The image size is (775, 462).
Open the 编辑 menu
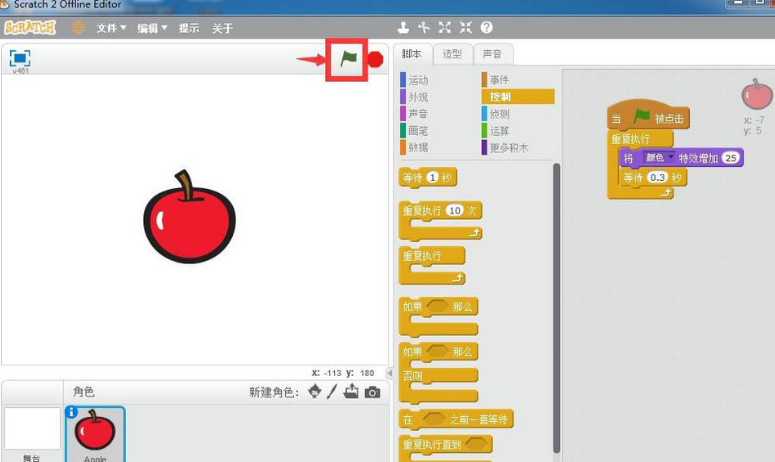tap(152, 28)
